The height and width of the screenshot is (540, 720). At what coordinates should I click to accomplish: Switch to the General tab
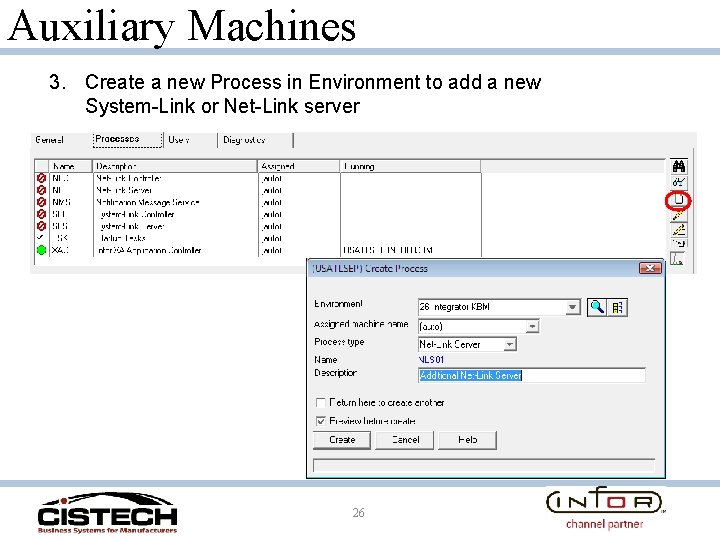pyautogui.click(x=49, y=140)
